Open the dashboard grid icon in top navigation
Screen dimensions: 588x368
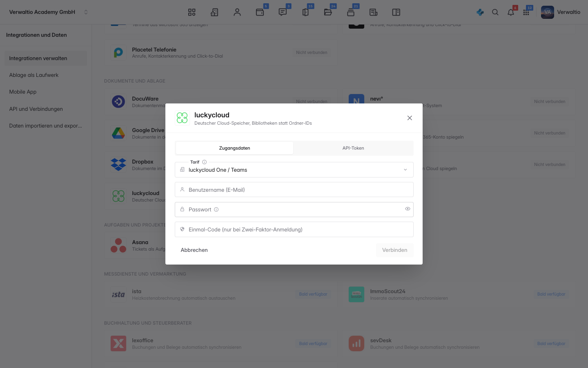pos(192,12)
